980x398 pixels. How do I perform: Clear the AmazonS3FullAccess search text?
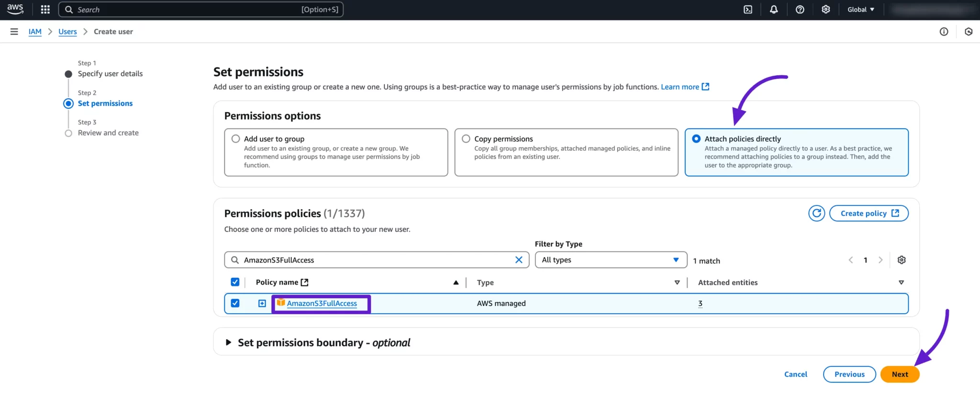pyautogui.click(x=519, y=260)
